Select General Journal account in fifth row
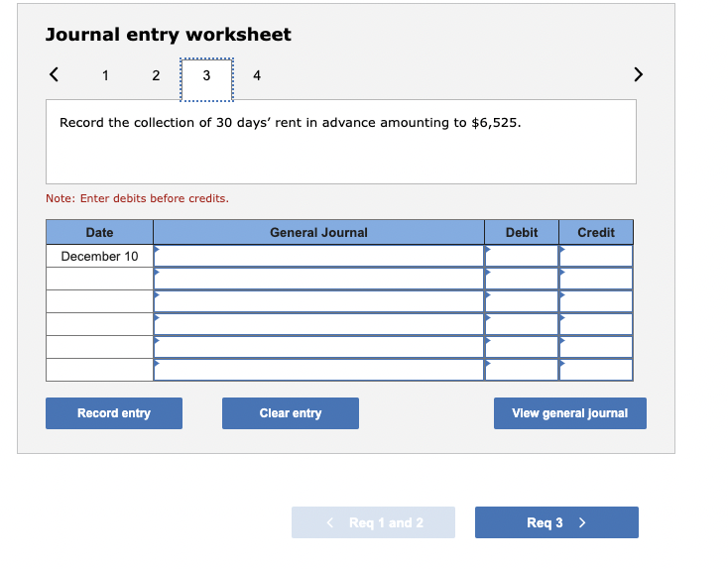 pos(319,347)
